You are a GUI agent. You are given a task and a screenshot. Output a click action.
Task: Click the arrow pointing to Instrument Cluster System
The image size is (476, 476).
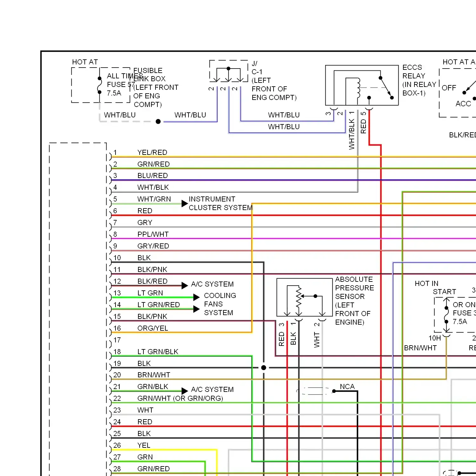[x=185, y=203]
